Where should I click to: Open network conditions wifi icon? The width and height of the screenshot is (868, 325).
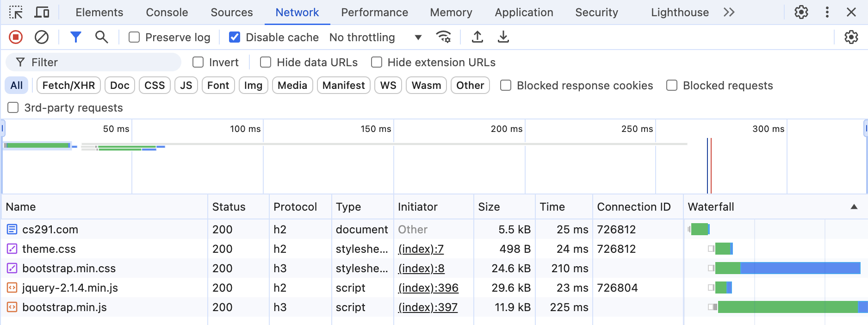[443, 37]
